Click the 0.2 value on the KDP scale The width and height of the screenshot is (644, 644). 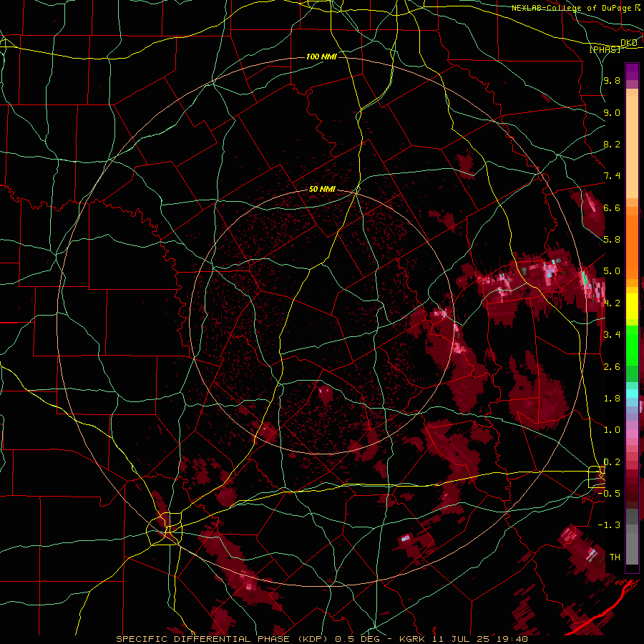pyautogui.click(x=612, y=462)
